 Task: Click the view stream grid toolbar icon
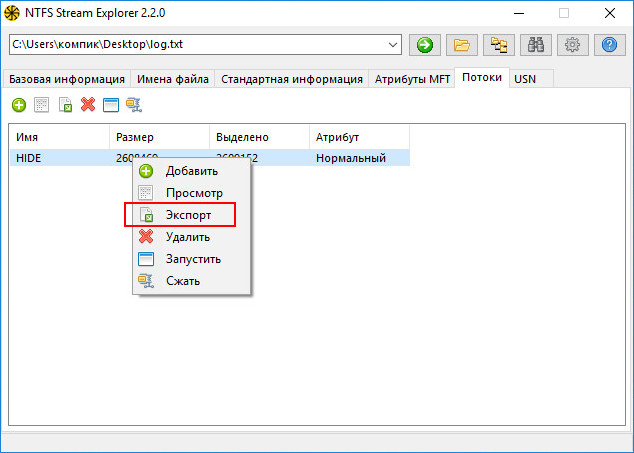[42, 105]
